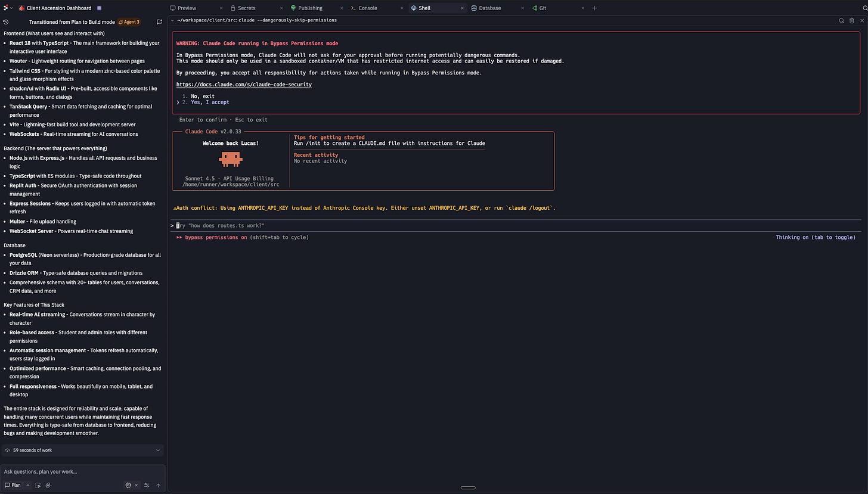Viewport: 868px width, 494px height.
Task: Attach a file with the paperclip icon
Action: (x=48, y=485)
